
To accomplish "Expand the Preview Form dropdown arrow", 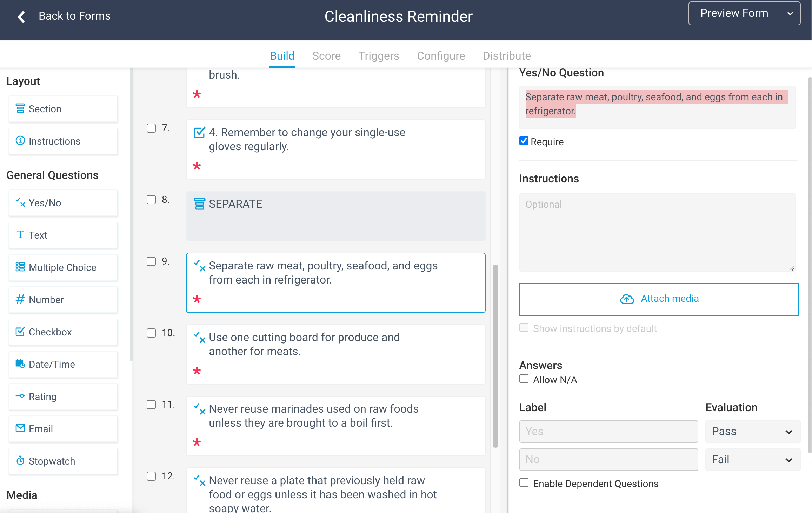I will pos(790,14).
